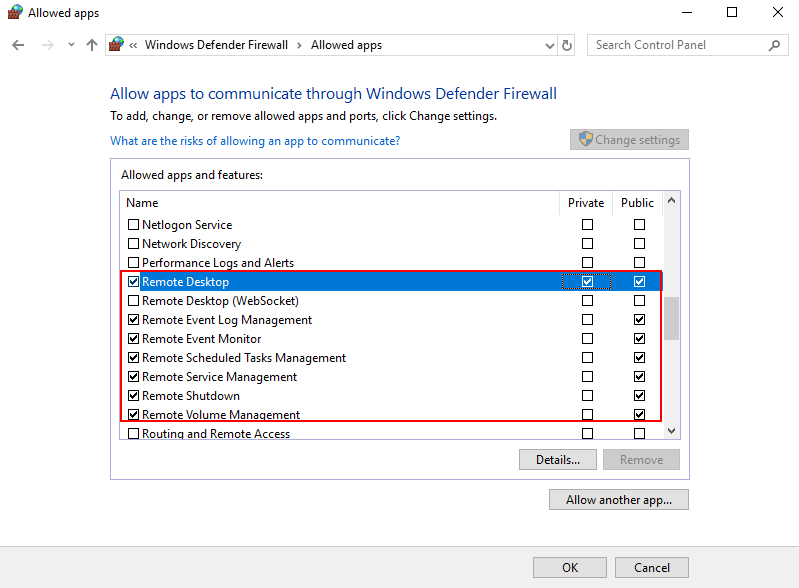Click the search magnifier icon
The width and height of the screenshot is (799, 588).
tap(775, 45)
